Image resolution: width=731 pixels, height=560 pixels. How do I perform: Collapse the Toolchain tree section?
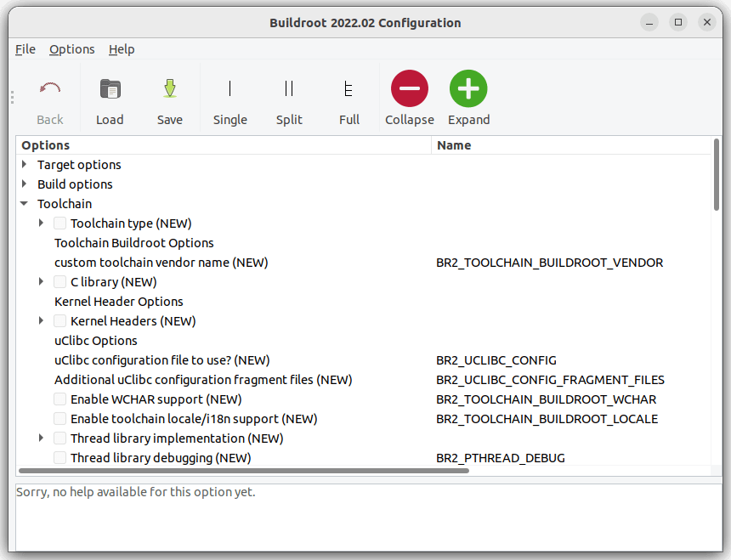pyautogui.click(x=25, y=204)
